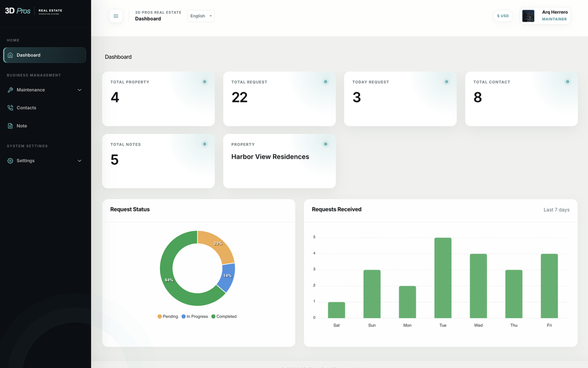
Task: Click the 64% Completed donut segment
Action: point(169,280)
